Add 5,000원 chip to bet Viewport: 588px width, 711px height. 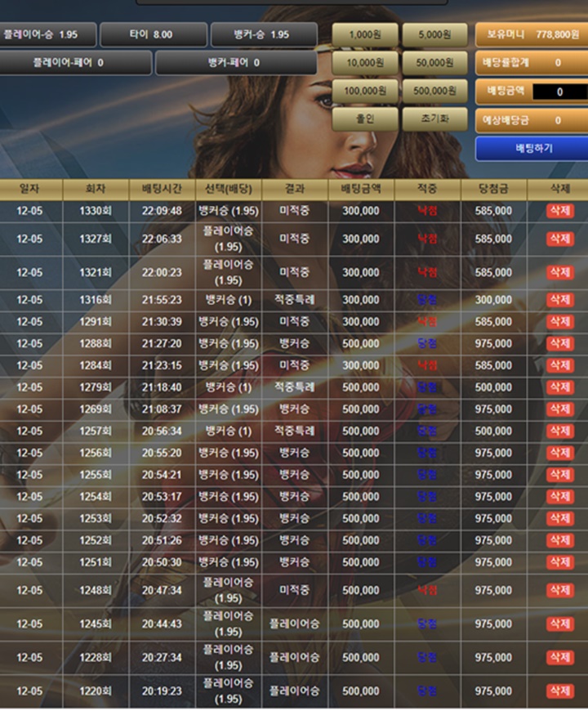(x=435, y=35)
